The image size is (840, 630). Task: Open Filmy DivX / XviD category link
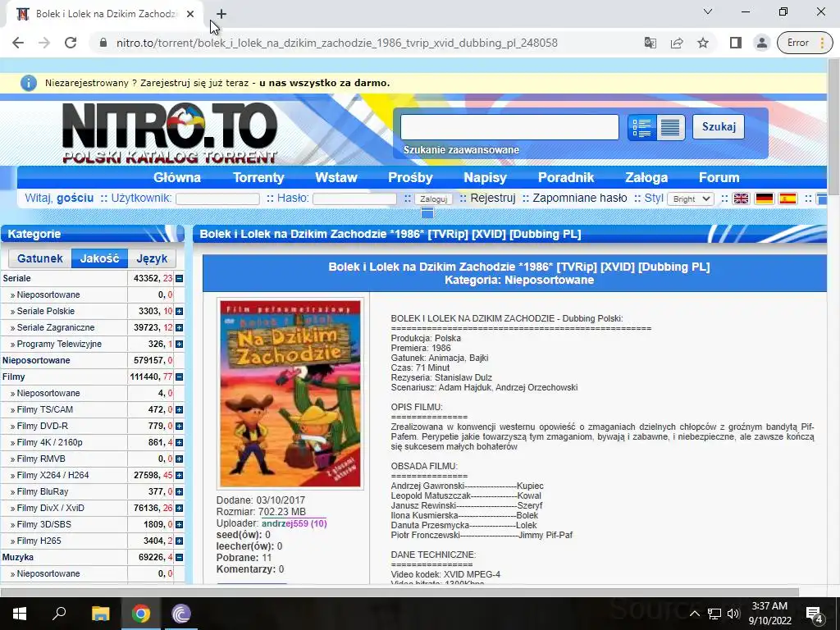click(50, 508)
